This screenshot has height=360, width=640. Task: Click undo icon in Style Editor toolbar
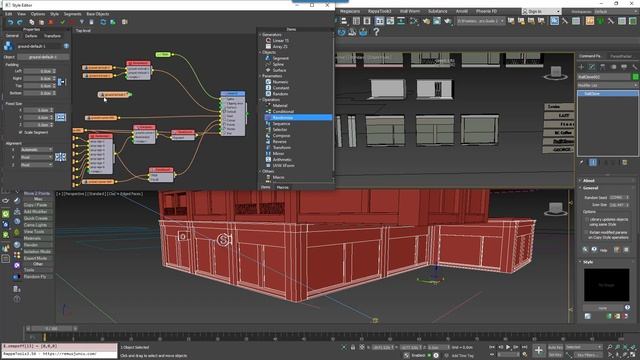point(10,22)
